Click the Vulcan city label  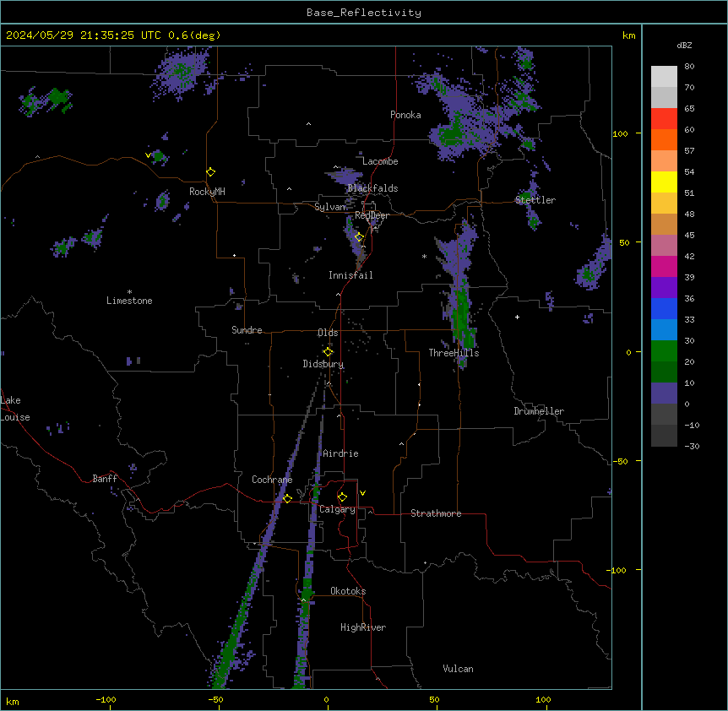[x=459, y=669]
